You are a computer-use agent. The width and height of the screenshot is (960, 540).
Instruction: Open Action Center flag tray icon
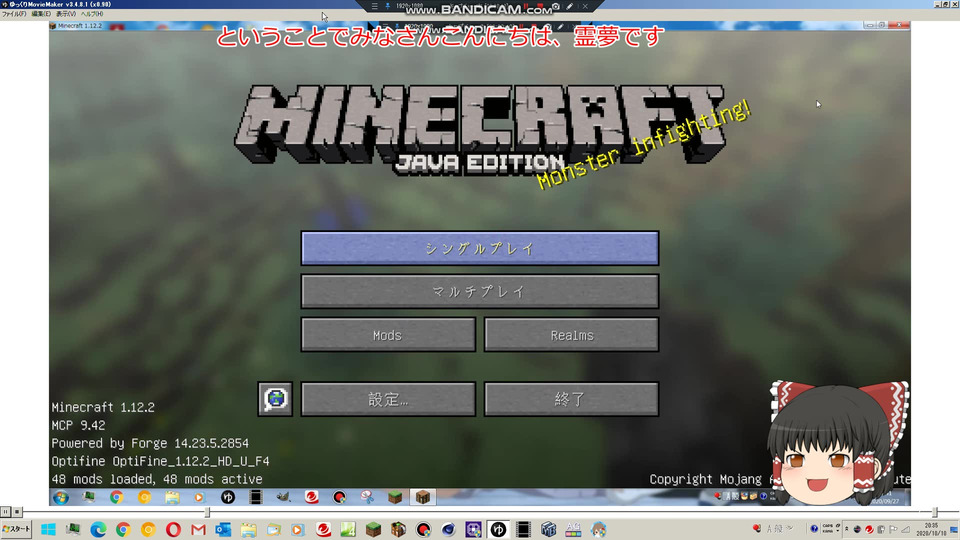[893, 529]
